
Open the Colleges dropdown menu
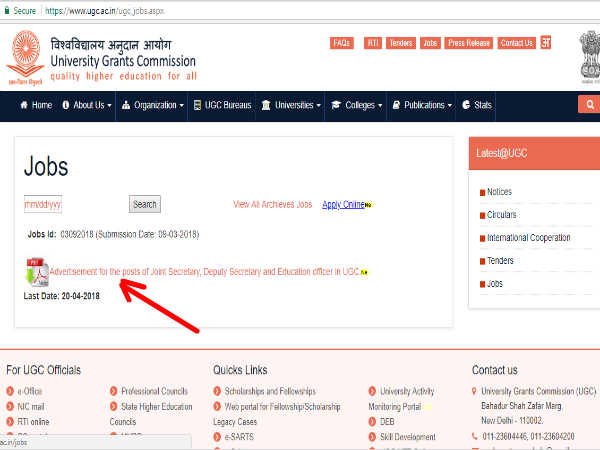[x=357, y=105]
